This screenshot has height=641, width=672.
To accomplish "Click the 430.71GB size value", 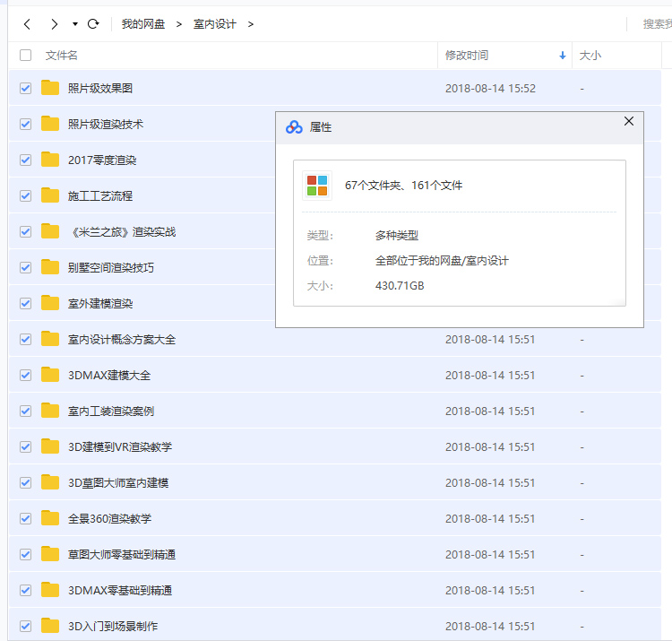I will click(400, 286).
